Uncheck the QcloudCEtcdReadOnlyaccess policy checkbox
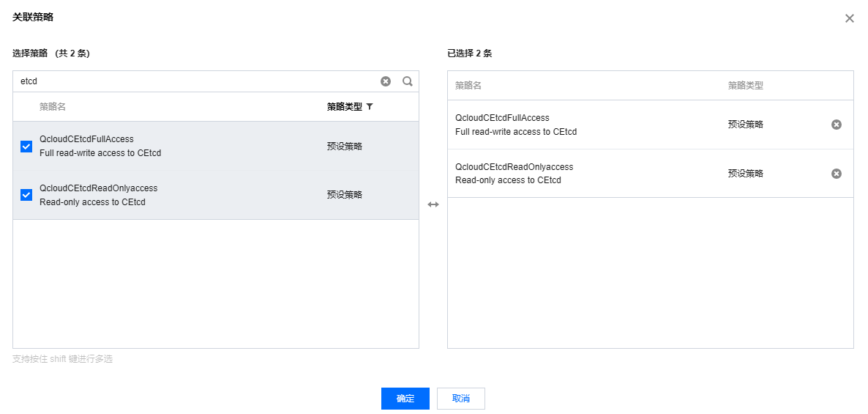This screenshot has width=868, height=414. pos(26,195)
